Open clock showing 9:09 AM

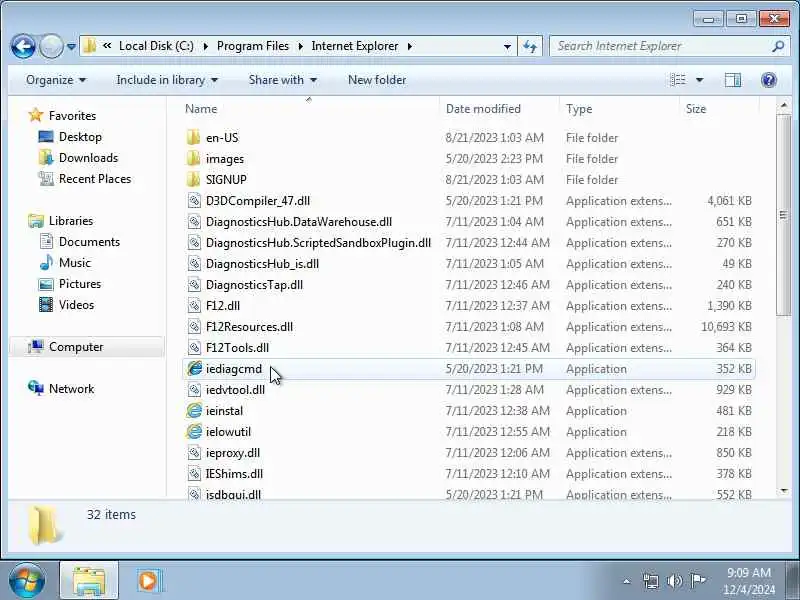[x=748, y=581]
